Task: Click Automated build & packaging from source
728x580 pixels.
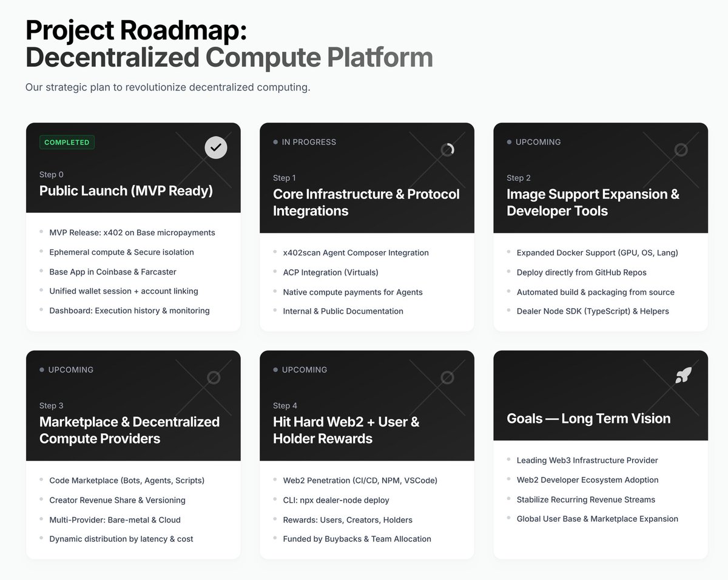Action: click(596, 292)
